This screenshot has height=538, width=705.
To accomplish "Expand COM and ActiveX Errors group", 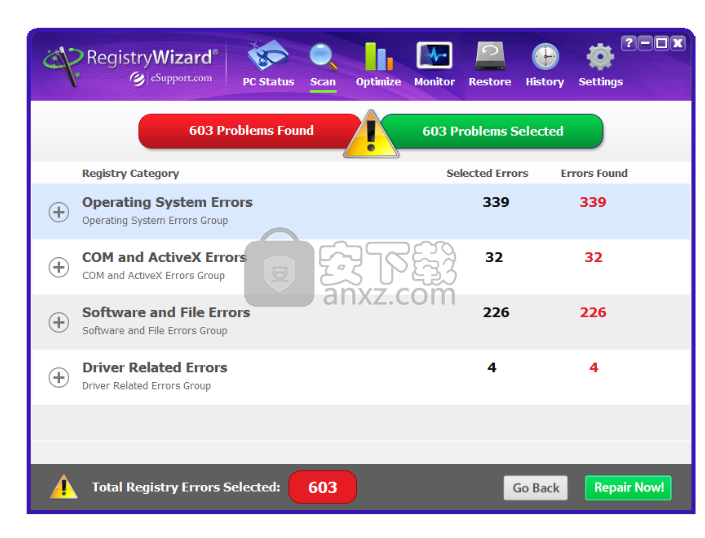I will [x=59, y=267].
